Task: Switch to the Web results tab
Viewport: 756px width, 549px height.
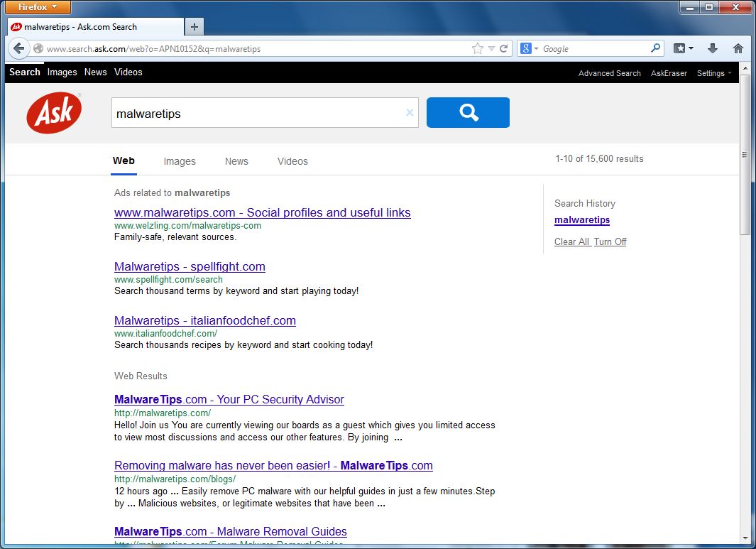Action: tap(124, 161)
